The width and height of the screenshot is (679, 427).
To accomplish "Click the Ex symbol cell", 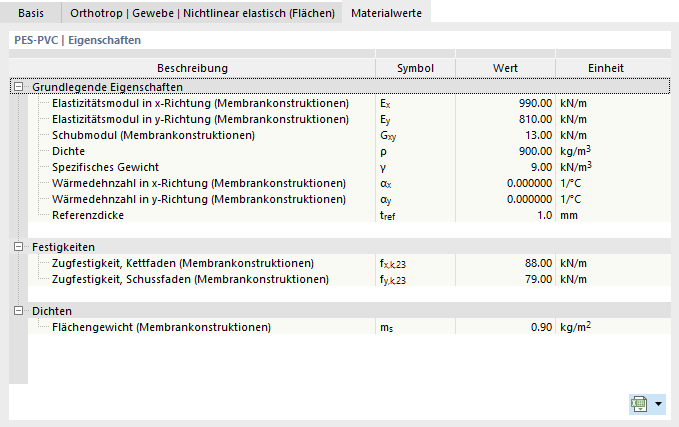I will pos(415,104).
